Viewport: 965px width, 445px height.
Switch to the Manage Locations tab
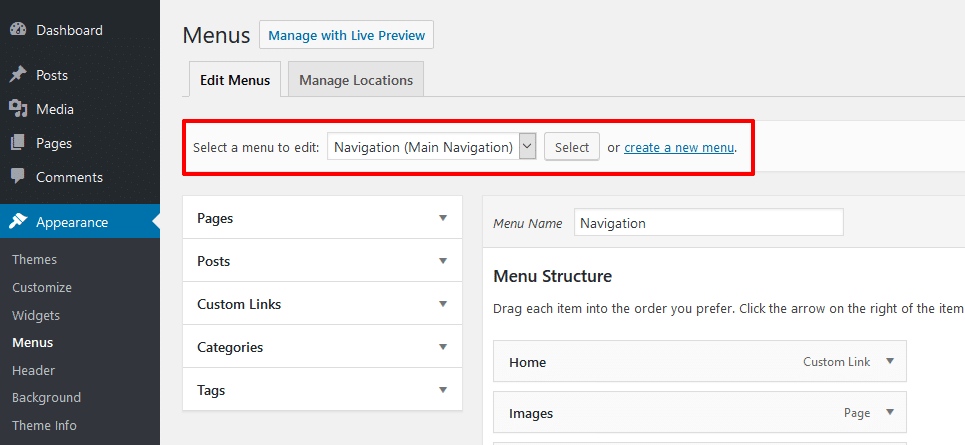point(356,80)
